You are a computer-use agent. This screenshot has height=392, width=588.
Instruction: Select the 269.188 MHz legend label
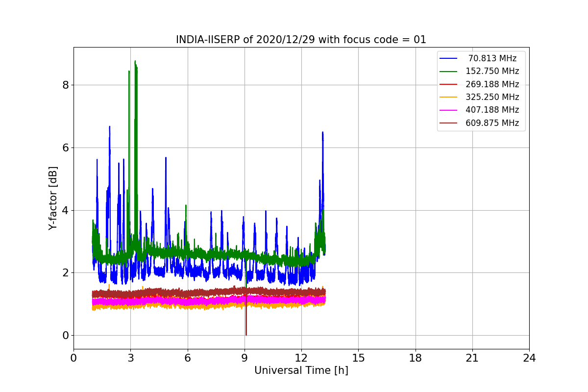pyautogui.click(x=492, y=84)
